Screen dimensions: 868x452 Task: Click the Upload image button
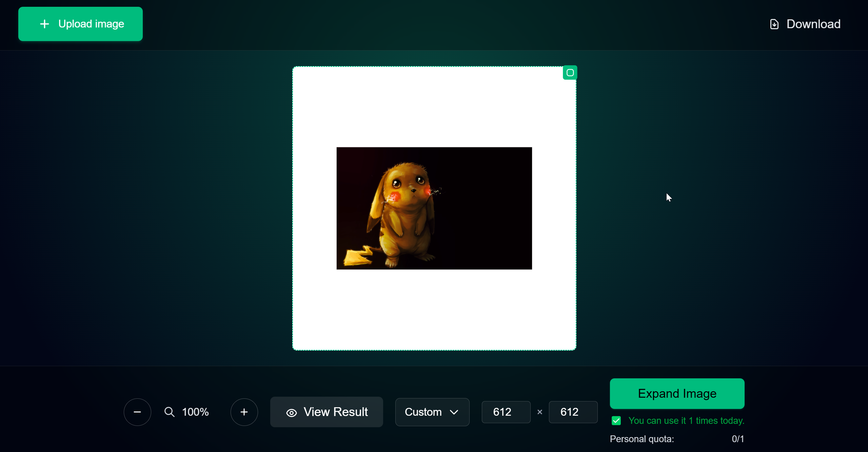pos(80,24)
